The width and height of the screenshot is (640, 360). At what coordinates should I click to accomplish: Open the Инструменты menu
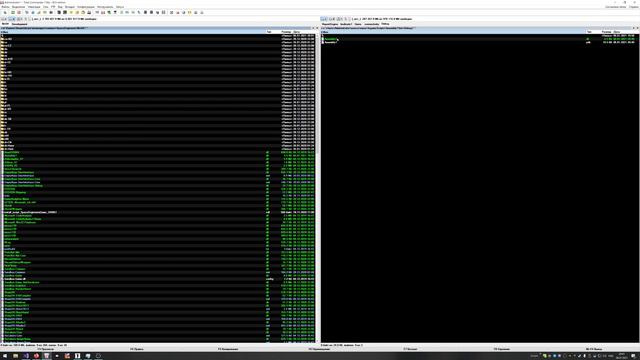click(105, 7)
